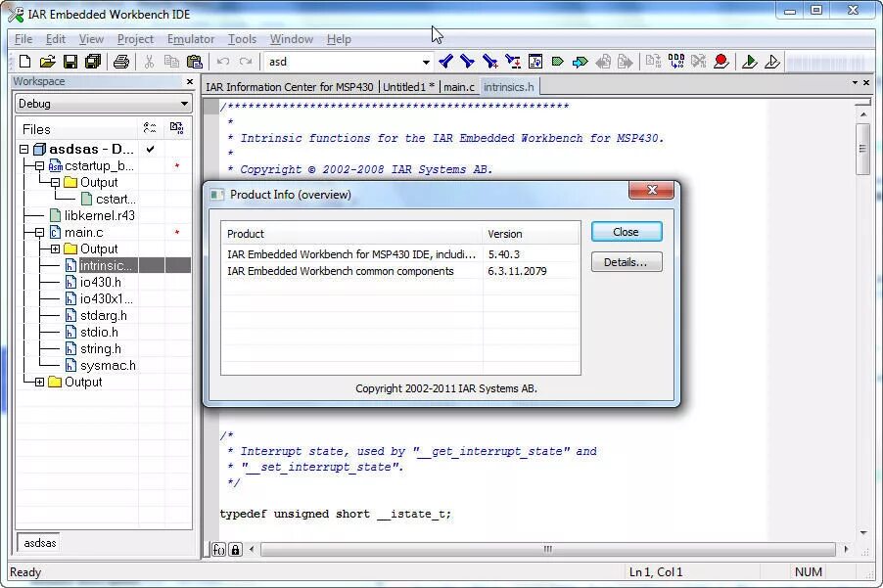883x588 pixels.
Task: Click the function list 'f()' button below editor
Action: coord(219,550)
